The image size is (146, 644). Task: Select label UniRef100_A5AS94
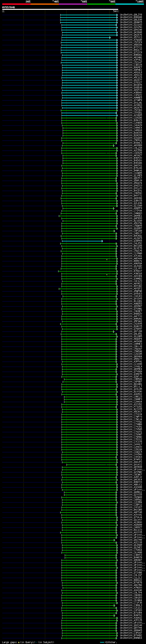click(131, 45)
